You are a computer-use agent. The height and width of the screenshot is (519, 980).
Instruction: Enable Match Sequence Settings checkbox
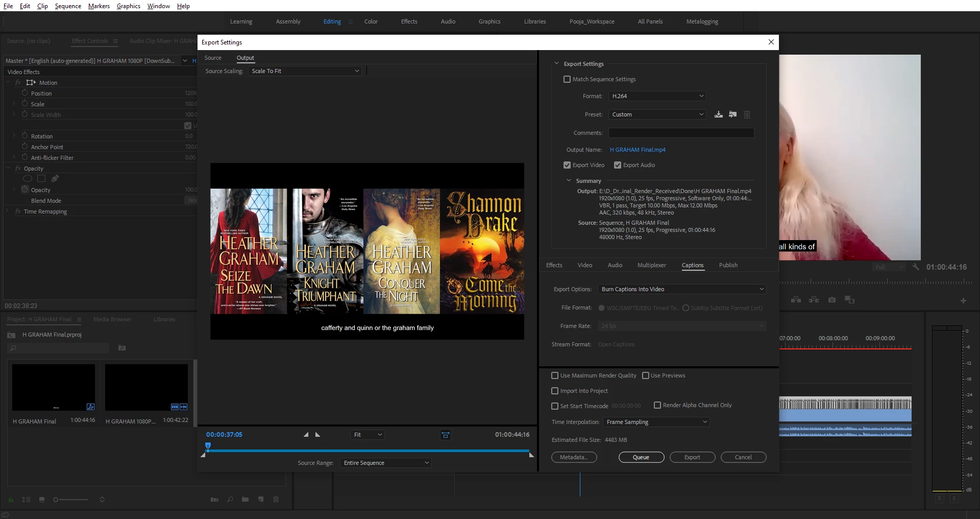tap(567, 79)
